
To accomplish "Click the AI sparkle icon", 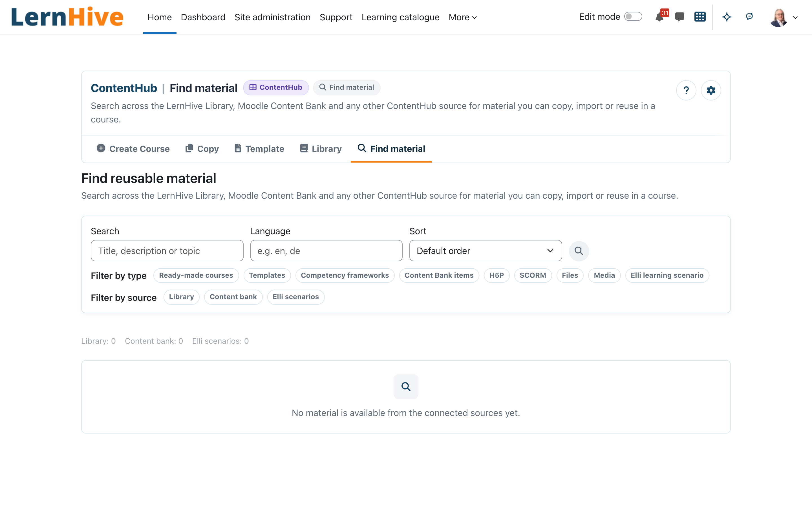I will (x=727, y=17).
